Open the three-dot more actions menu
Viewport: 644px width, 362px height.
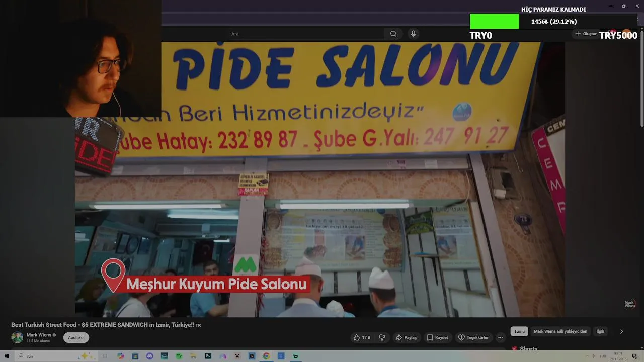point(500,337)
